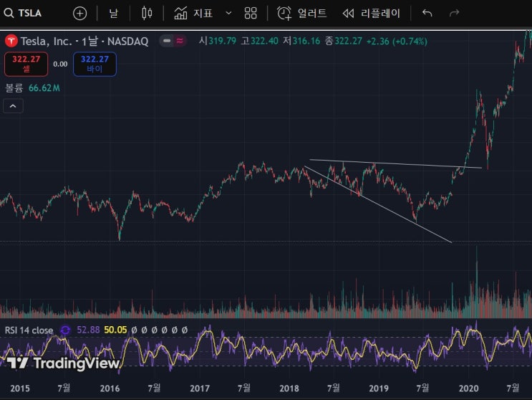
Task: Redo the last chart action
Action: 454,13
